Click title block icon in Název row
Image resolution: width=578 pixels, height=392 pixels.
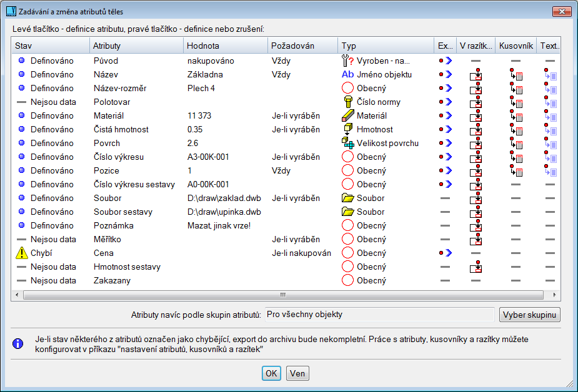pyautogui.click(x=476, y=74)
